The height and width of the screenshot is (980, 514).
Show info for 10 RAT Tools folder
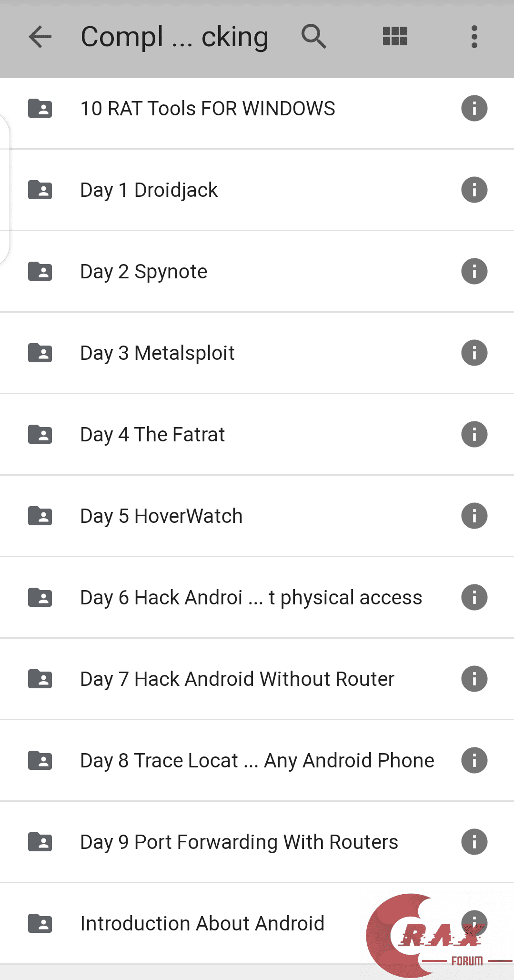(474, 108)
